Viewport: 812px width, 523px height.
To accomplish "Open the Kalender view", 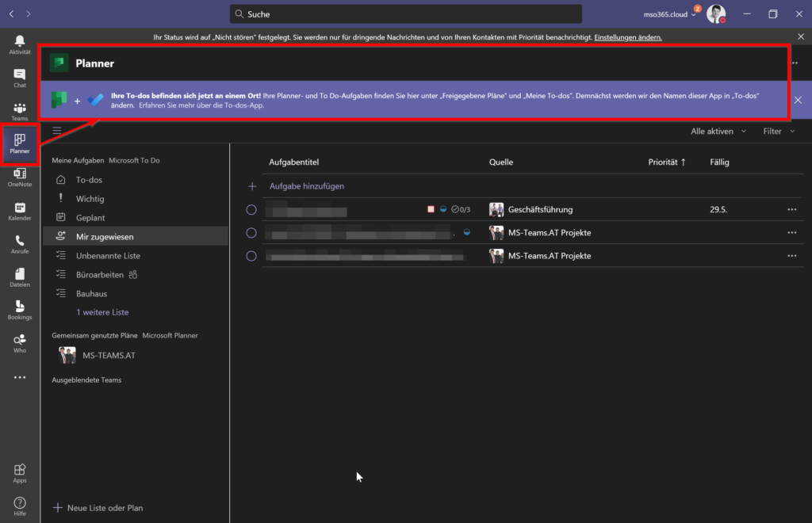I will [x=20, y=211].
